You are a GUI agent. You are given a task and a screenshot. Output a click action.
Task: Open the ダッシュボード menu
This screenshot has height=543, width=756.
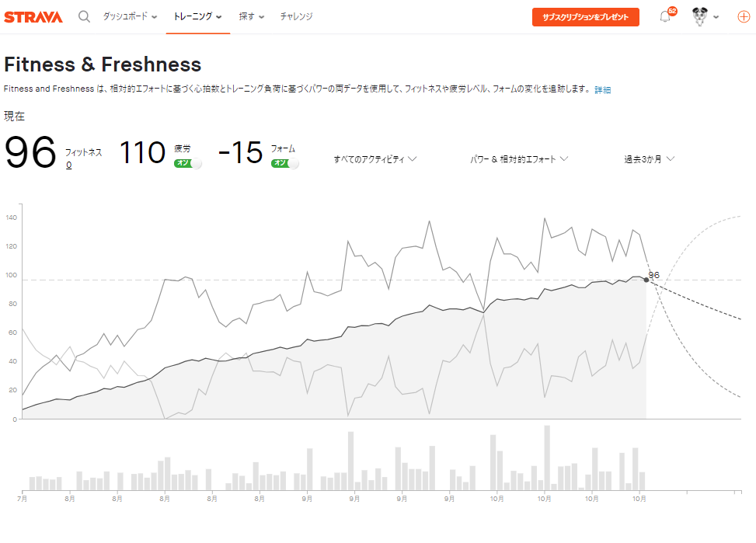[x=130, y=16]
